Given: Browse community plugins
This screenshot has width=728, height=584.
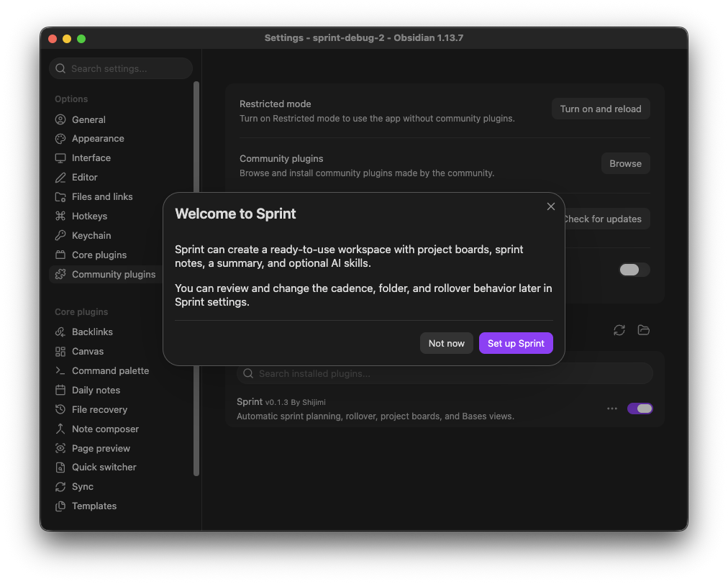Looking at the screenshot, I should [625, 163].
